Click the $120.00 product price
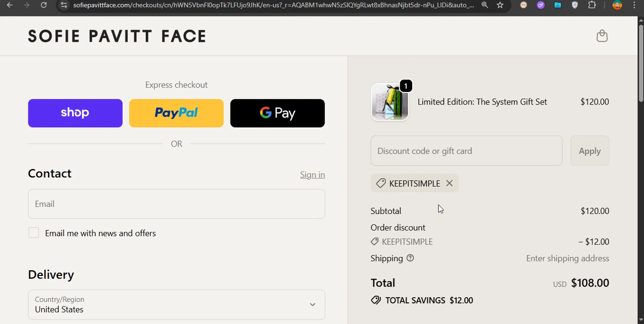Screen dimensions: 644x324 [x=595, y=102]
